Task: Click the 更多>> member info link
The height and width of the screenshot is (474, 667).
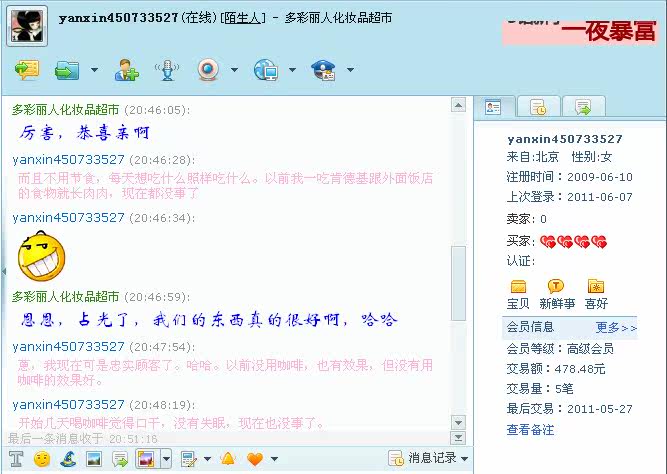Action: 616,328
